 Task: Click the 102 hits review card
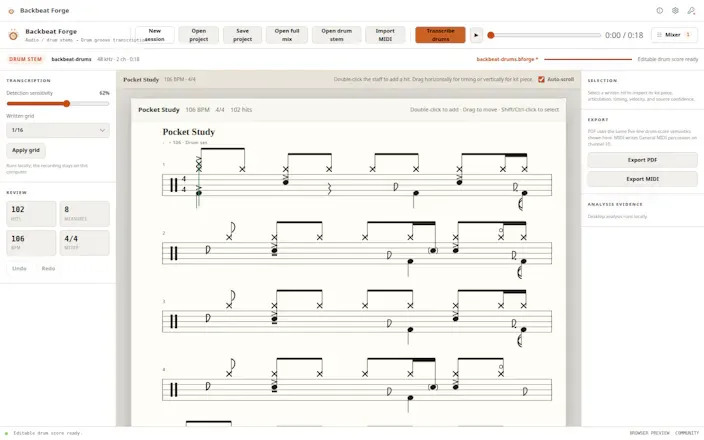(31, 213)
